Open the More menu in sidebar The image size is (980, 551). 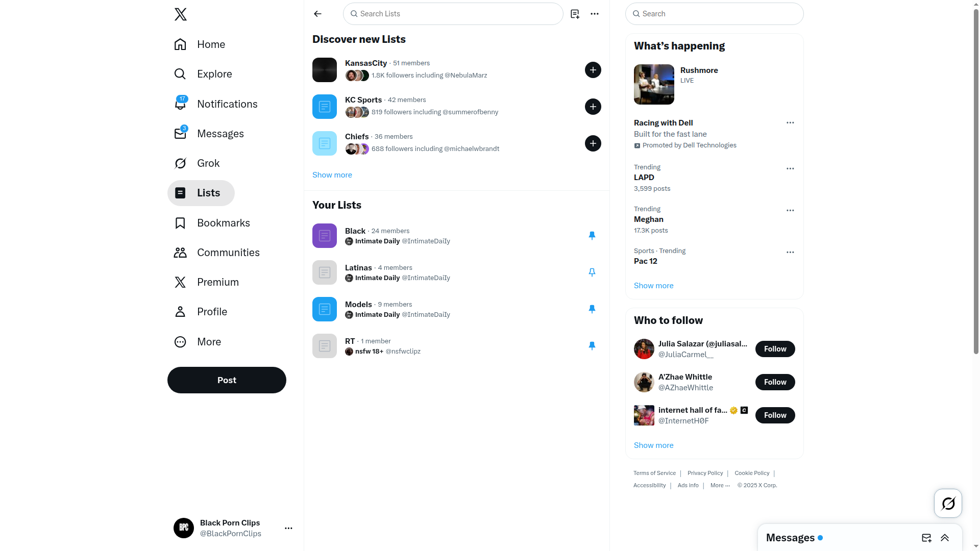[x=198, y=342]
